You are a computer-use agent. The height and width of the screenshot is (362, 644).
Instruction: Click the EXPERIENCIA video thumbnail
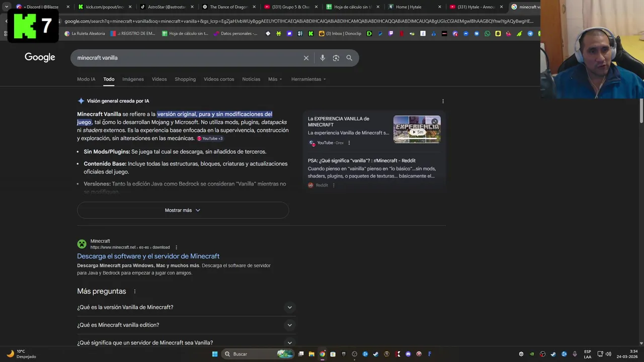pyautogui.click(x=417, y=130)
